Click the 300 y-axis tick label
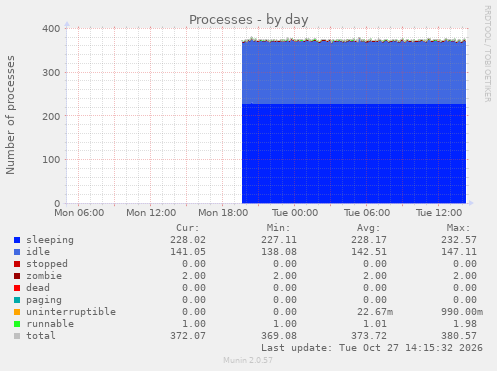Viewport: 497px width, 371px height. tap(51, 73)
